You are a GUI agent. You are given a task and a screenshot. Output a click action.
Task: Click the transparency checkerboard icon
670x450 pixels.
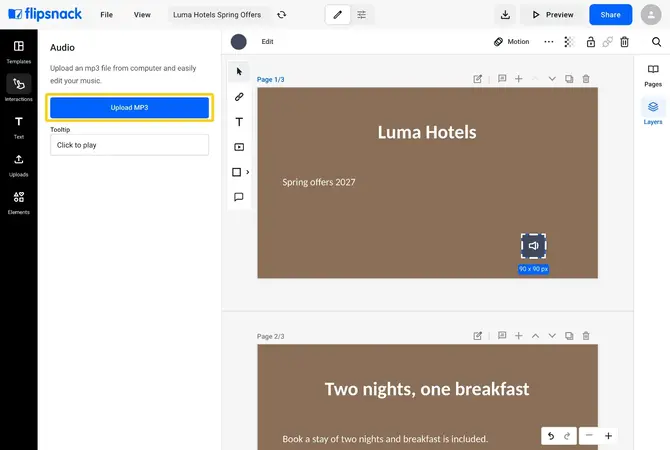pyautogui.click(x=569, y=41)
